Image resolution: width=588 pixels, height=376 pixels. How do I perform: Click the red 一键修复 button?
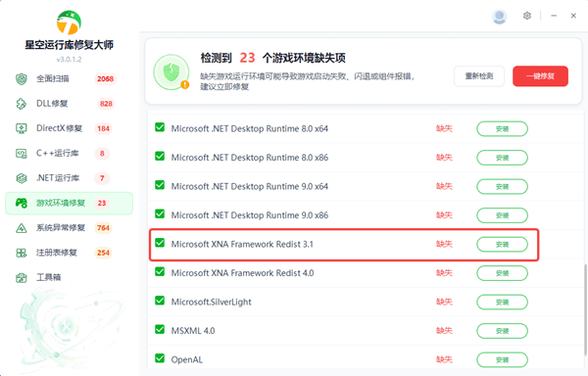click(540, 76)
